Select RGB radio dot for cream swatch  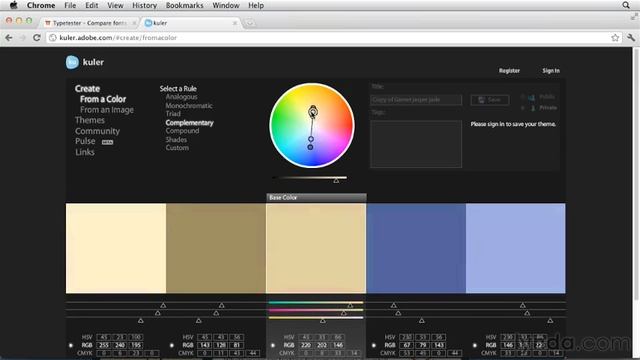click(71, 345)
